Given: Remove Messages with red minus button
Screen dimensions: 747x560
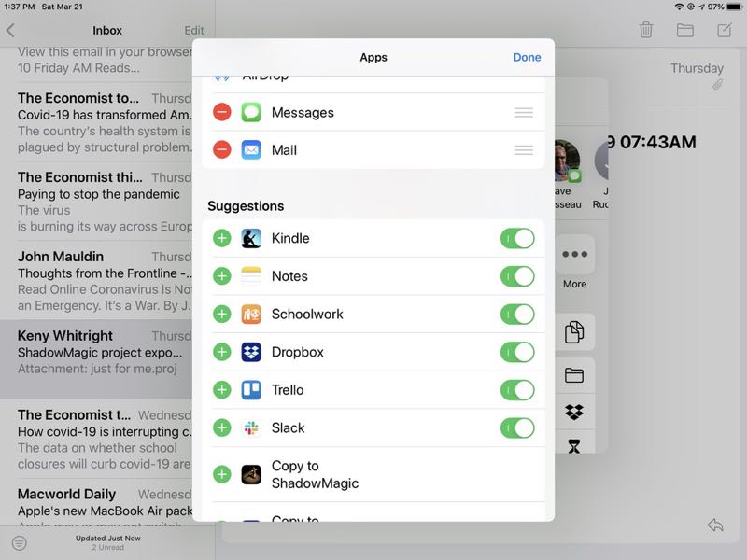Looking at the screenshot, I should point(222,112).
